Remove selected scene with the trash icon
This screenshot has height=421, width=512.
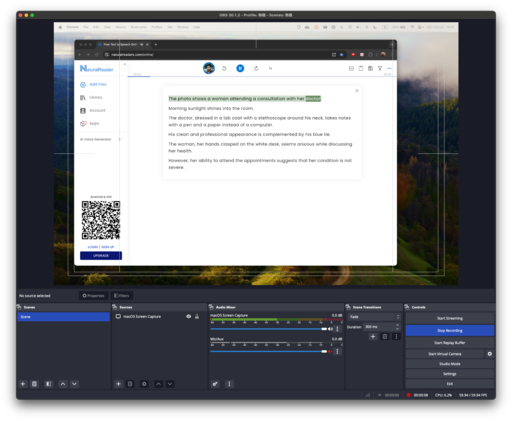point(34,384)
